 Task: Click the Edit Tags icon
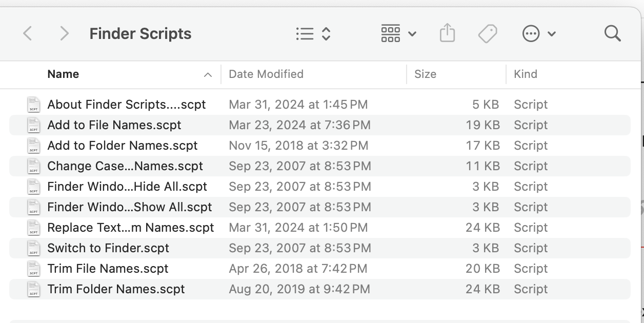488,34
